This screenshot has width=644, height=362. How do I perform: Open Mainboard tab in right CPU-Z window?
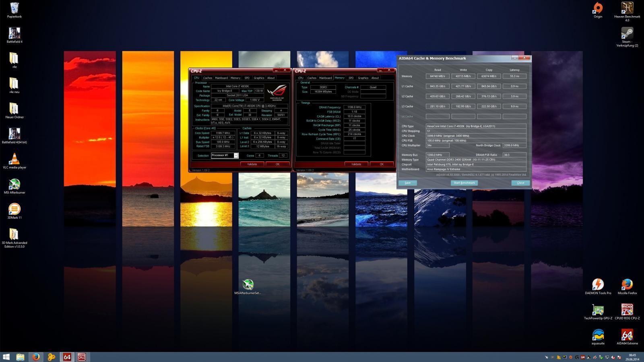326,78
